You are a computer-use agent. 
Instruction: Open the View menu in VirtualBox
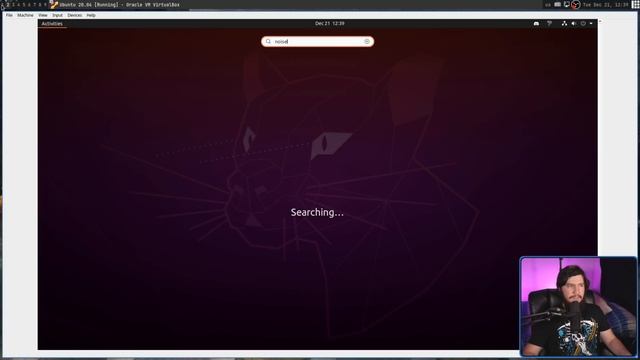pos(42,15)
